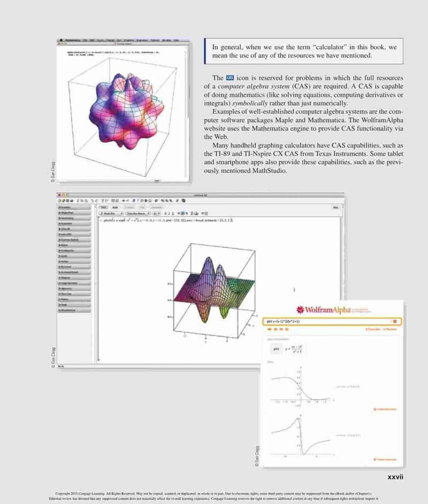The image size is (428, 504).
Task: Click the first orange icon below WolframAlpha input
Action: point(269,329)
